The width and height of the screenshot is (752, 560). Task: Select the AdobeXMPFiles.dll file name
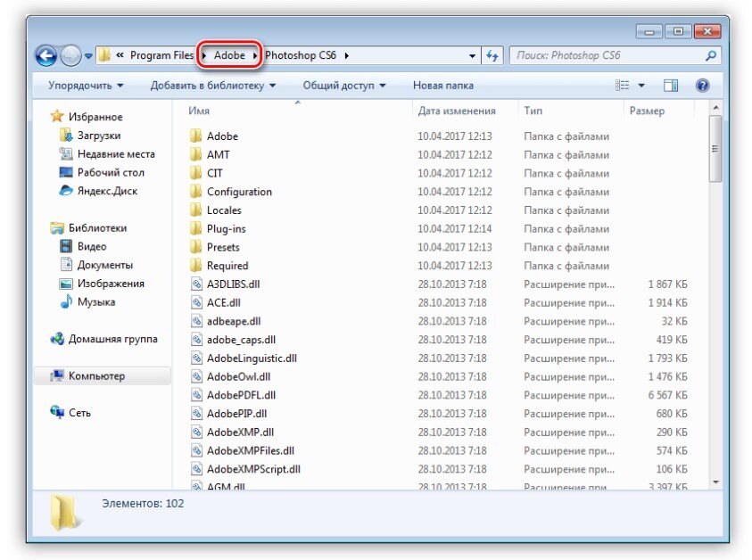pos(251,450)
